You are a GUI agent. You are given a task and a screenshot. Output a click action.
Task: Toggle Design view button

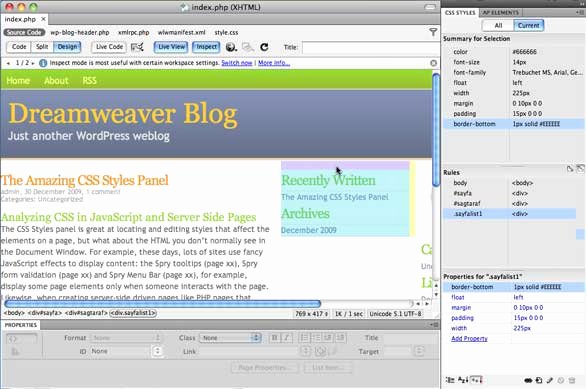[x=67, y=47]
